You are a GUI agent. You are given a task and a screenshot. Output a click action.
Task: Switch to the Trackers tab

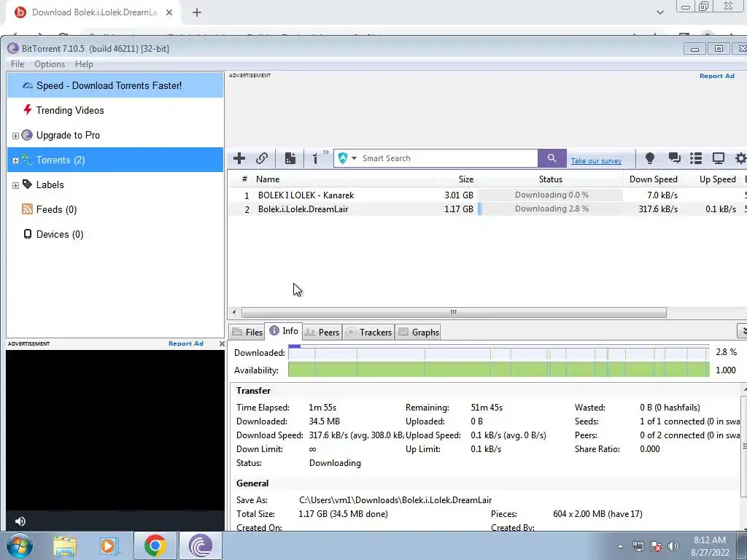pyautogui.click(x=368, y=332)
